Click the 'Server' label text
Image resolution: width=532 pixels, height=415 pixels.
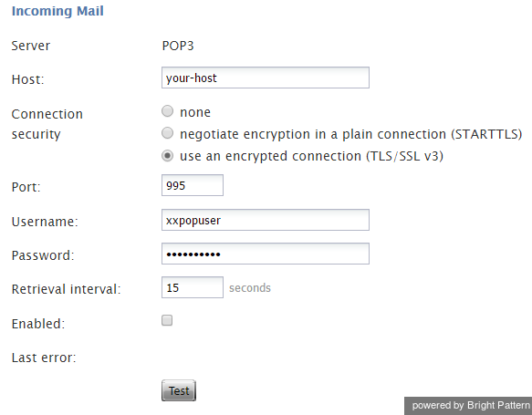[x=30, y=46]
